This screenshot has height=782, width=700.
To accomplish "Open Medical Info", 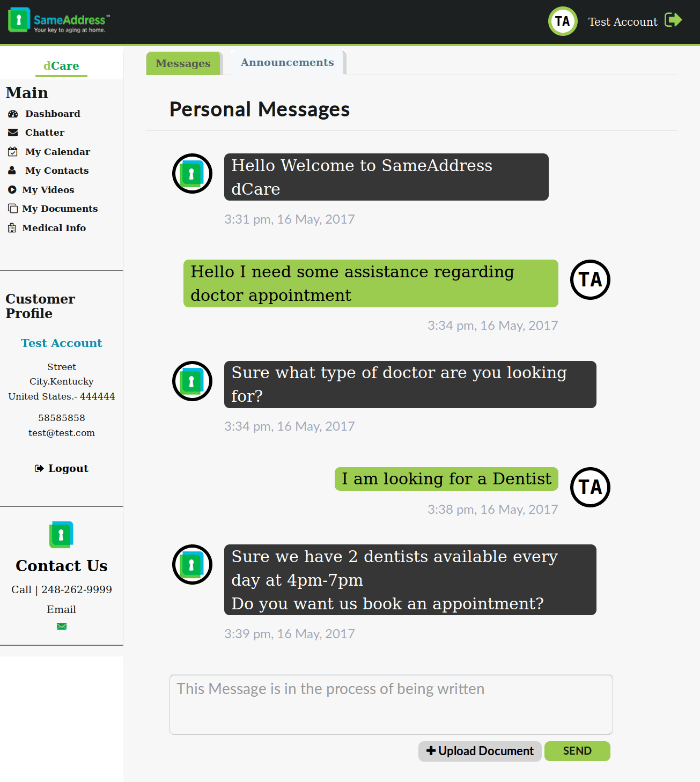I will (54, 228).
